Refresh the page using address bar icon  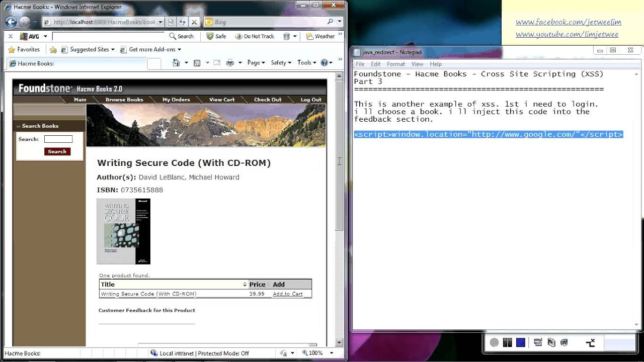click(183, 22)
